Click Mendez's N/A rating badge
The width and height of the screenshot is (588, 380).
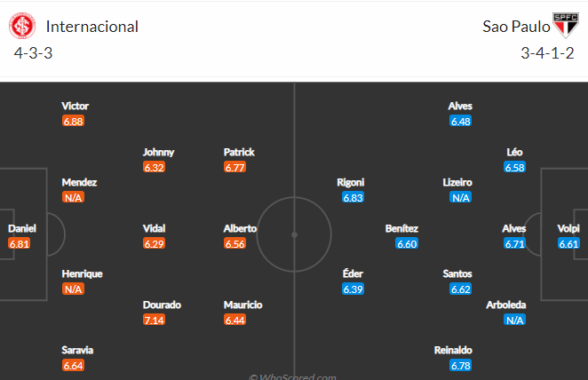[x=73, y=197]
